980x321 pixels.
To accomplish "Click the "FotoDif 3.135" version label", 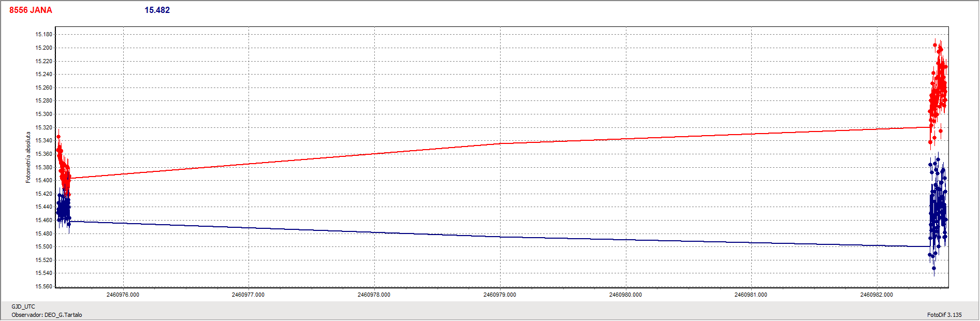I will tap(944, 315).
